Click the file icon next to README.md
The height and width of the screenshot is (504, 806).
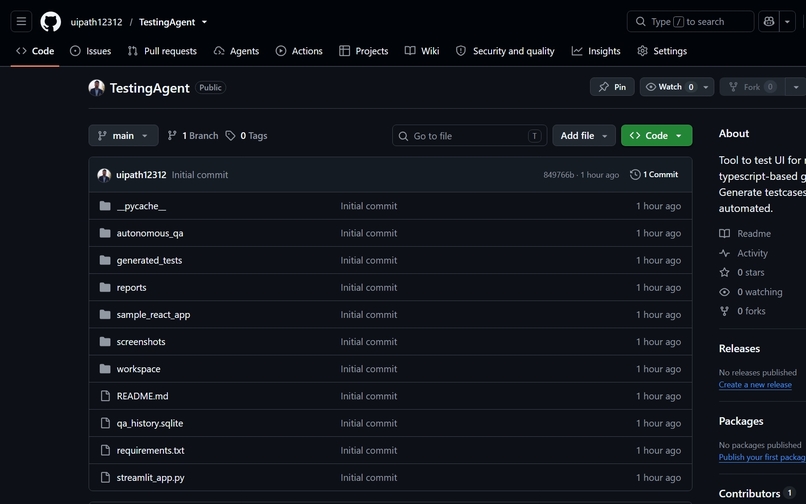[x=105, y=396]
